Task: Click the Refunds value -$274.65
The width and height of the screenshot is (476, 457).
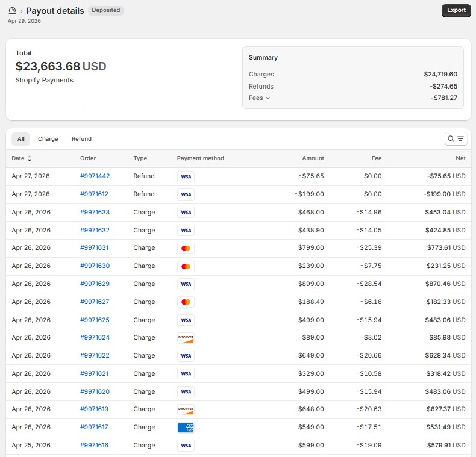Action: coord(443,86)
